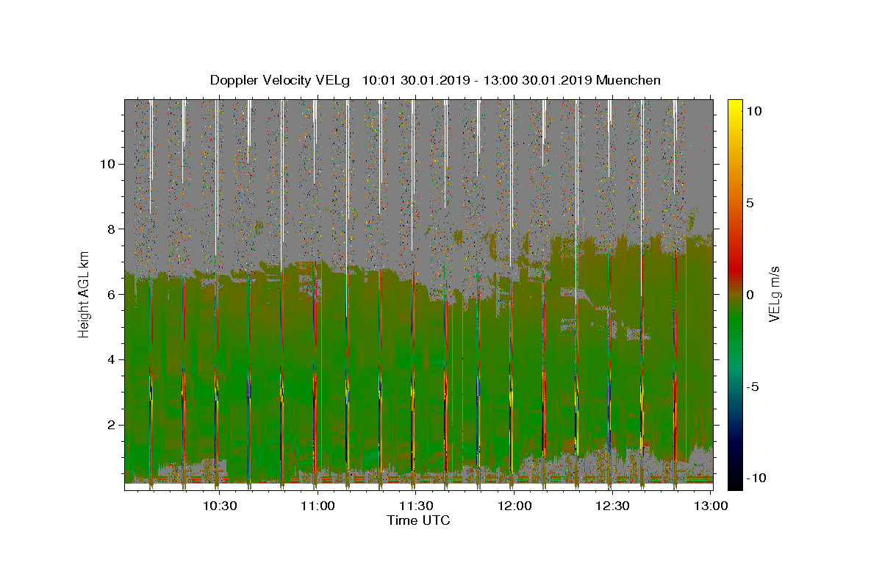Image resolution: width=882 pixels, height=588 pixels.
Task: Click the colorbar value -10 label
Action: pyautogui.click(x=755, y=478)
